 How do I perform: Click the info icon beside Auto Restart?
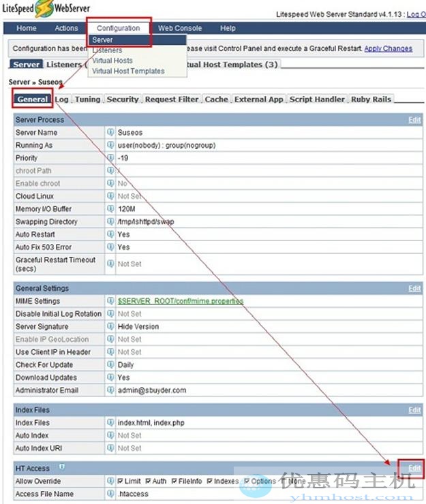pos(110,234)
